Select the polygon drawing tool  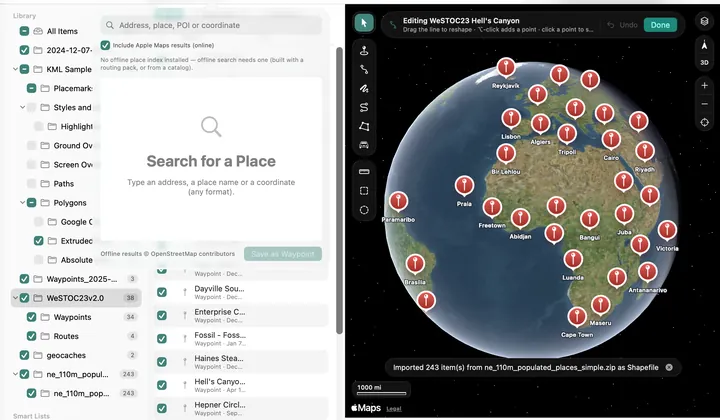pos(364,126)
